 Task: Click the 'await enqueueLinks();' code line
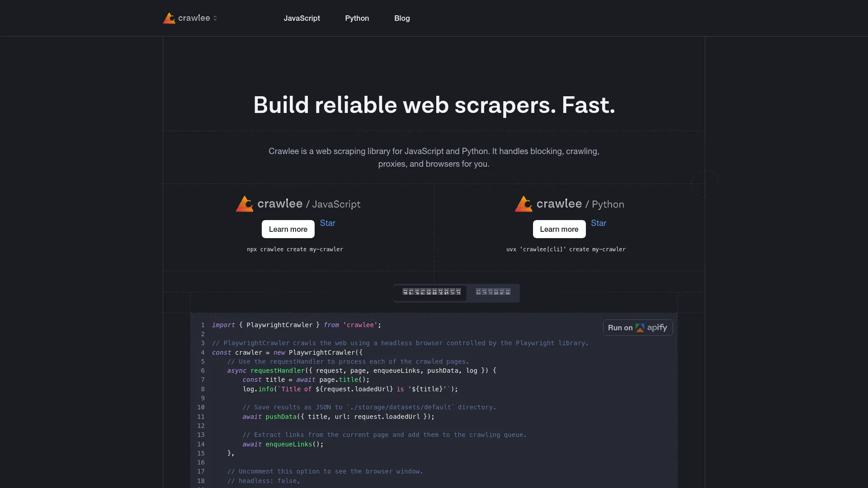coord(283,444)
